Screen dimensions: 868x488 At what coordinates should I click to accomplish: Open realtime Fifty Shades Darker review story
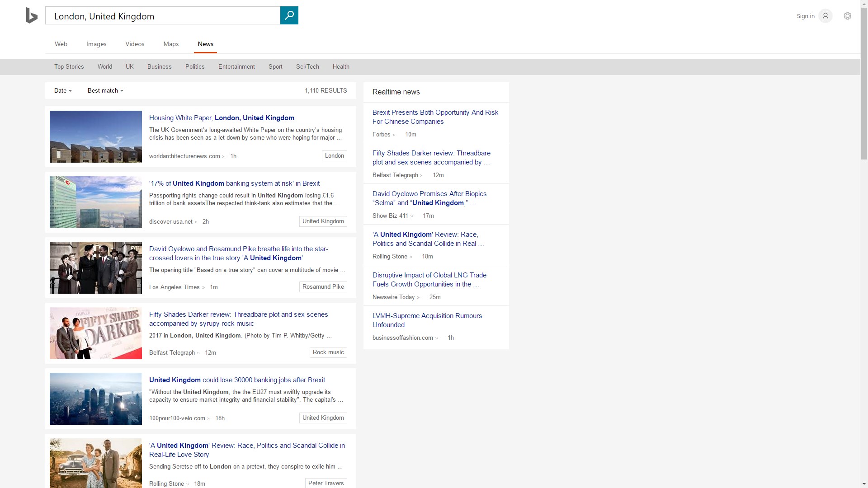point(431,158)
